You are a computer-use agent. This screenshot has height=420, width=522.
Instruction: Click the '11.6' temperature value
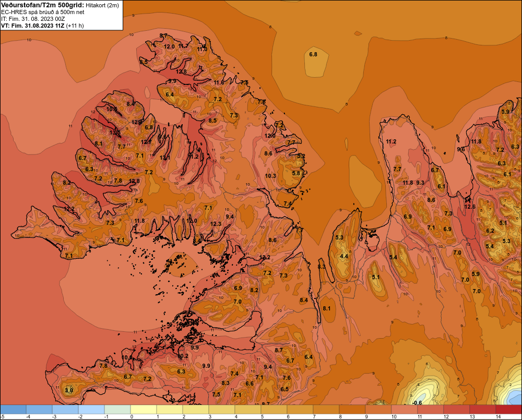click(x=219, y=82)
